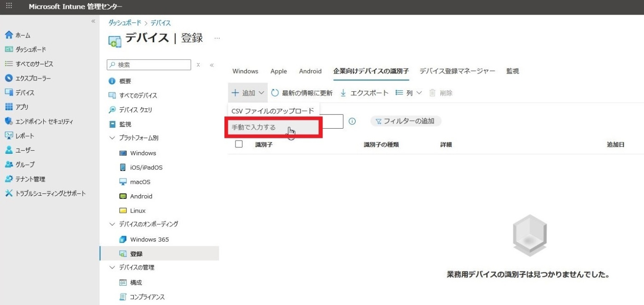Follow the デバイス breadcrumb link
Screen dimensions: 644x305
tap(161, 23)
